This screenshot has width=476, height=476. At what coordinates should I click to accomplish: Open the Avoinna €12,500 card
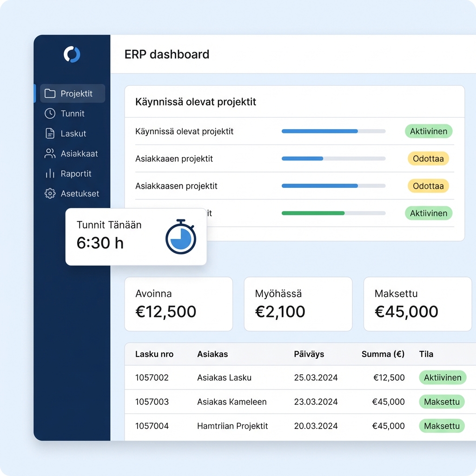tap(178, 304)
